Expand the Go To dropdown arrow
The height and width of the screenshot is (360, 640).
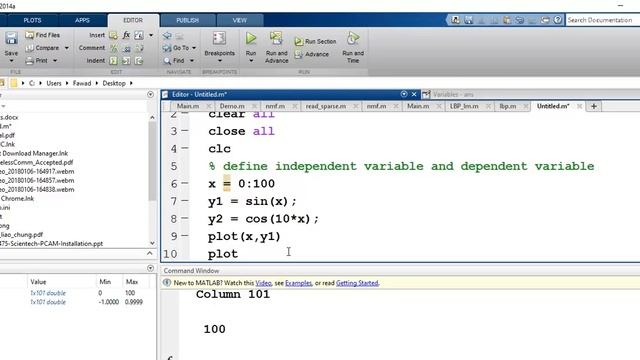194,48
